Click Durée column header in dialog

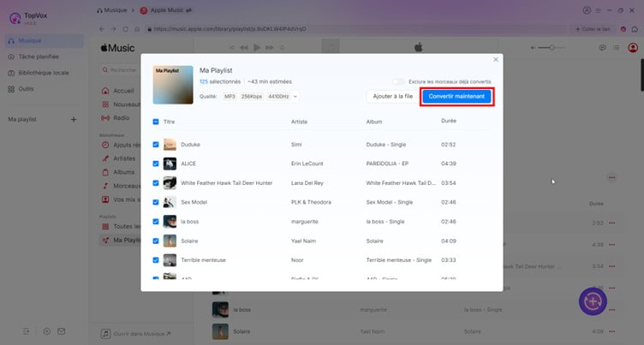point(449,121)
